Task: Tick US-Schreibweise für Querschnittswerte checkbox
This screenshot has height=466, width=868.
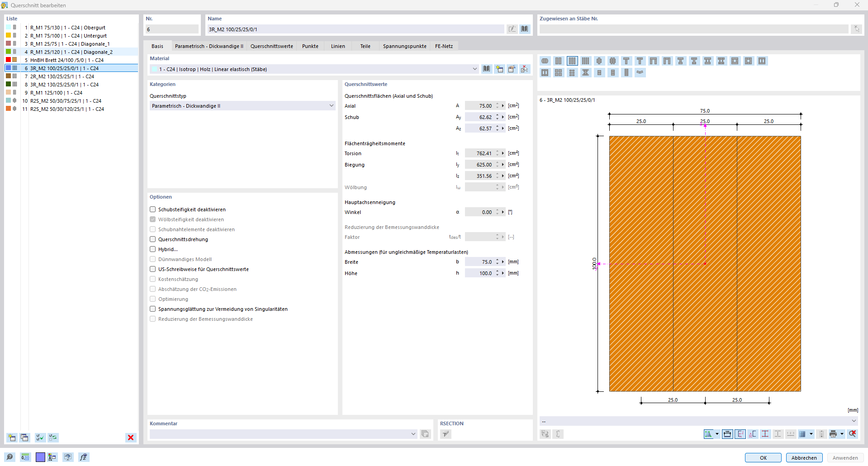Action: 153,269
